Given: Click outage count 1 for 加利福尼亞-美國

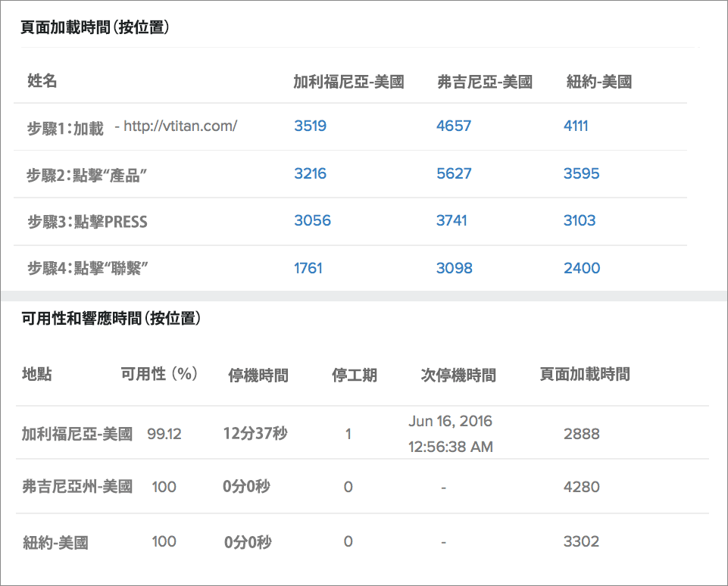Looking at the screenshot, I should coord(348,434).
